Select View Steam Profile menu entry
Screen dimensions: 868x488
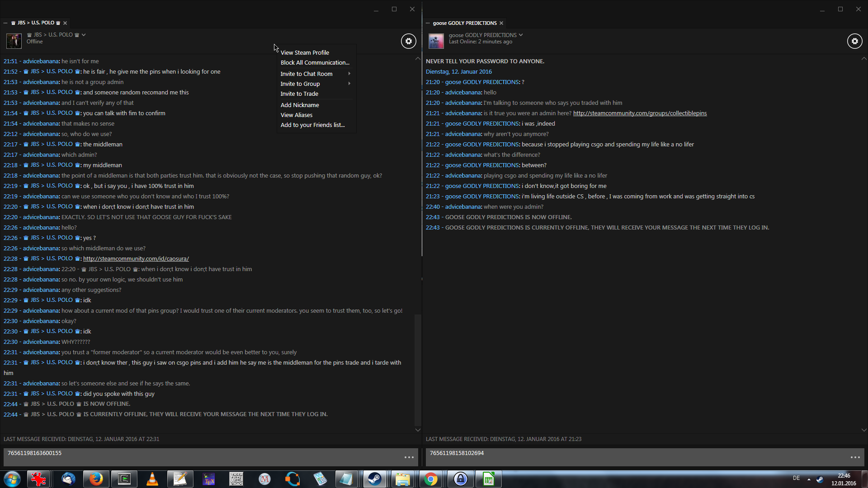coord(305,52)
